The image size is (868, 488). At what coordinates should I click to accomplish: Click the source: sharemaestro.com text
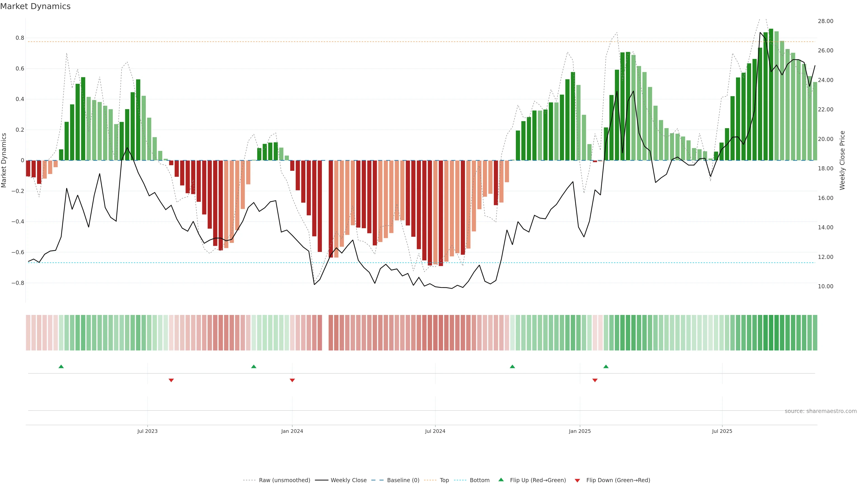point(821,411)
